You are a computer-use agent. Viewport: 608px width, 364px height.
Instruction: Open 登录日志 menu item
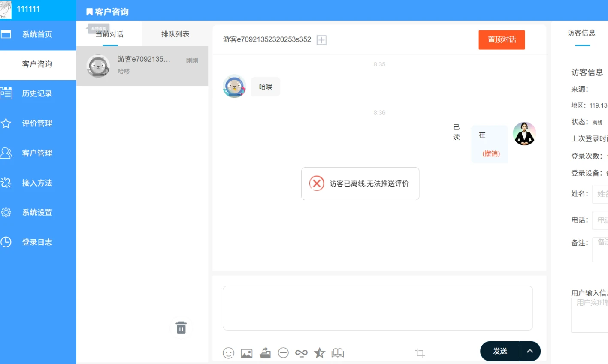38,242
